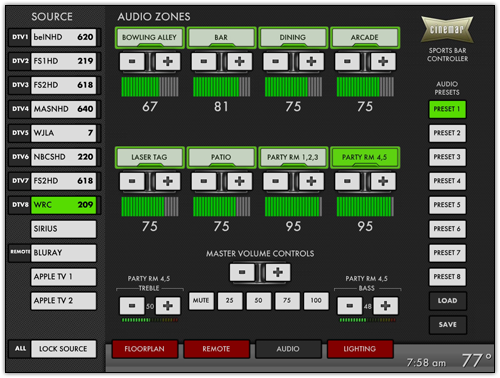This screenshot has width=500, height=378.
Task: Decrease Patio volume with minus icon
Action: (x=204, y=181)
